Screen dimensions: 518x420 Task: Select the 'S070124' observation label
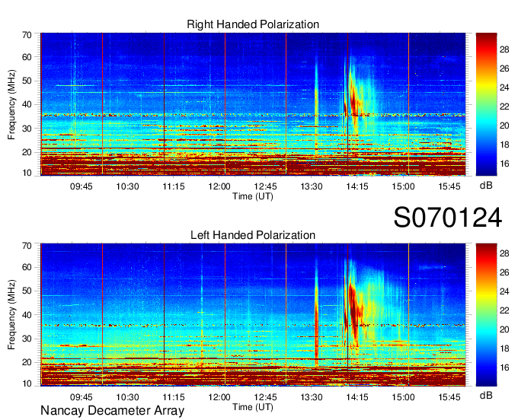[448, 217]
